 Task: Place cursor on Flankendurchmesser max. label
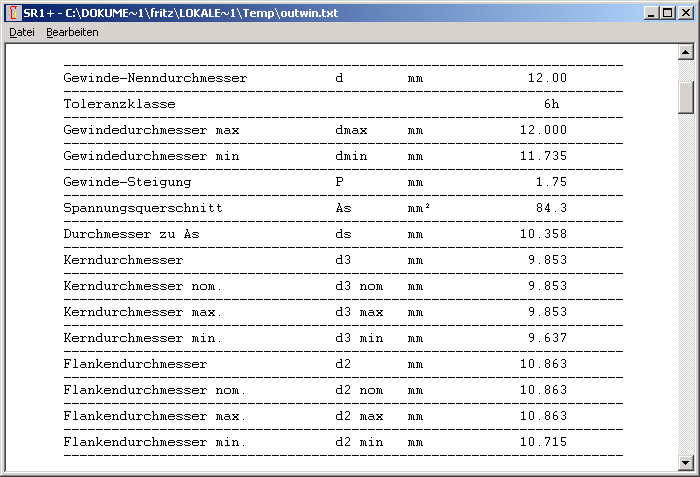click(x=154, y=416)
